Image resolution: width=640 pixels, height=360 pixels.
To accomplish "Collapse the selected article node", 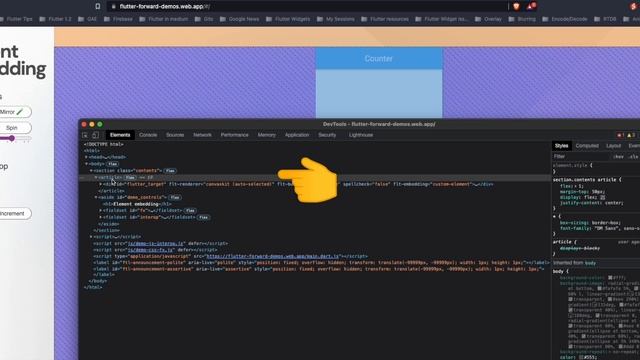I will pyautogui.click(x=96, y=178).
